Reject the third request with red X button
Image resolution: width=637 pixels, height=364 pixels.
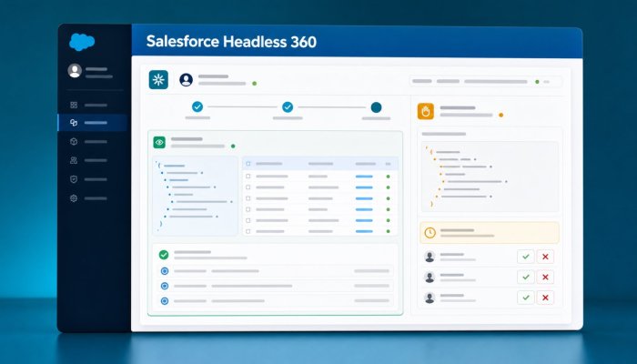tap(545, 298)
